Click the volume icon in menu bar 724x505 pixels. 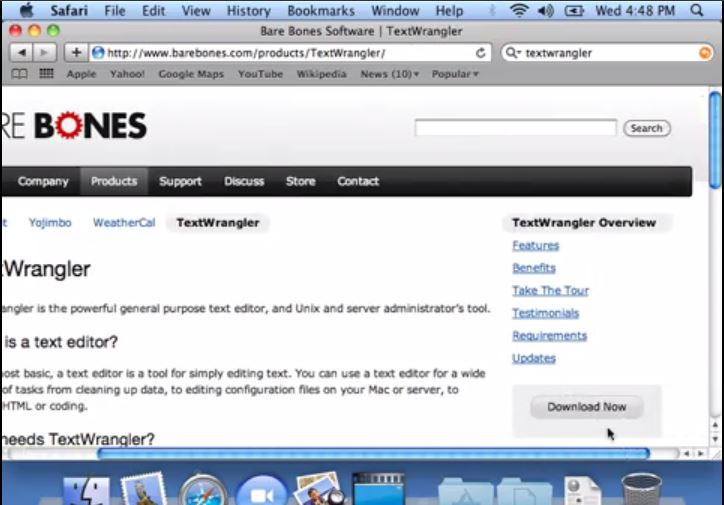(546, 10)
